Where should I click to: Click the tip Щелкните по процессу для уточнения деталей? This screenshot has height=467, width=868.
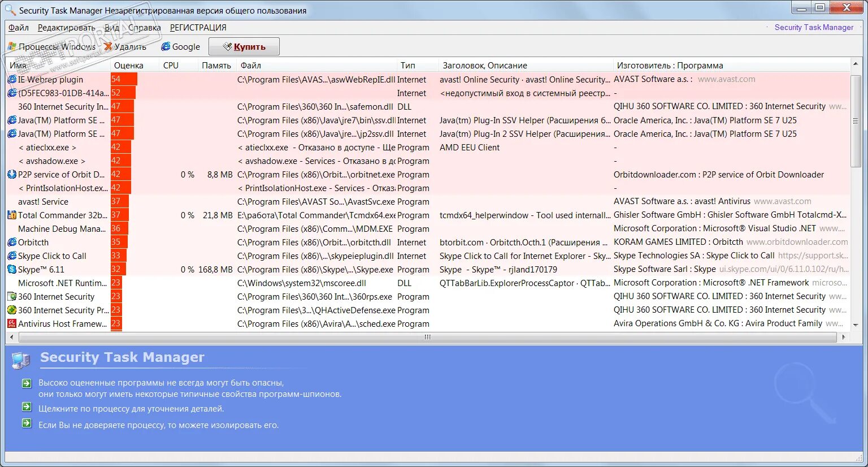click(131, 409)
